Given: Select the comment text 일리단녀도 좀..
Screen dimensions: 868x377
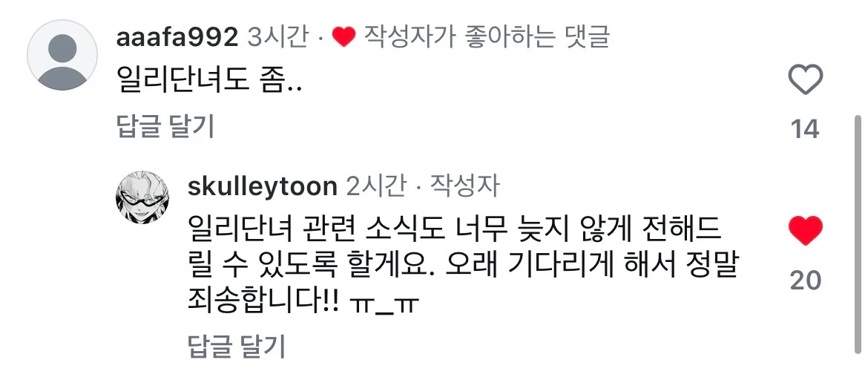Looking at the screenshot, I should 208,82.
